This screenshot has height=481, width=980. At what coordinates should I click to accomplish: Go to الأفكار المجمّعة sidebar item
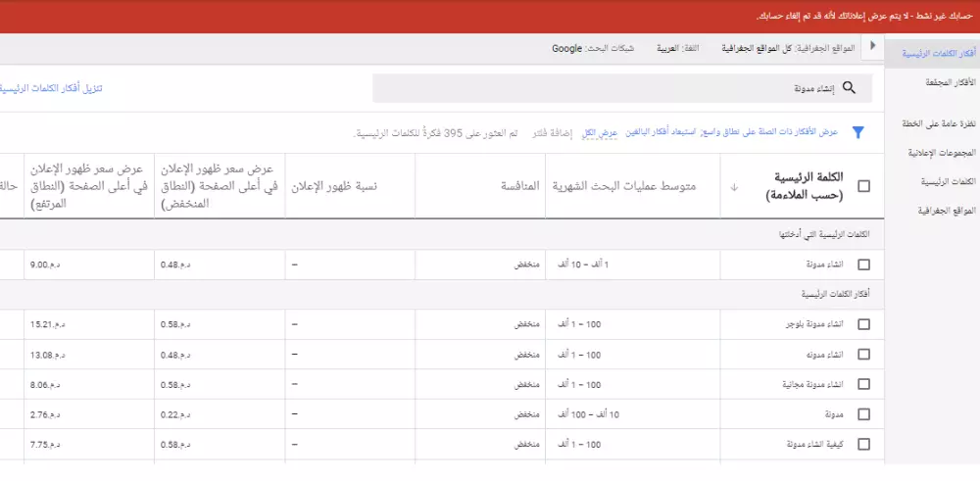point(951,82)
